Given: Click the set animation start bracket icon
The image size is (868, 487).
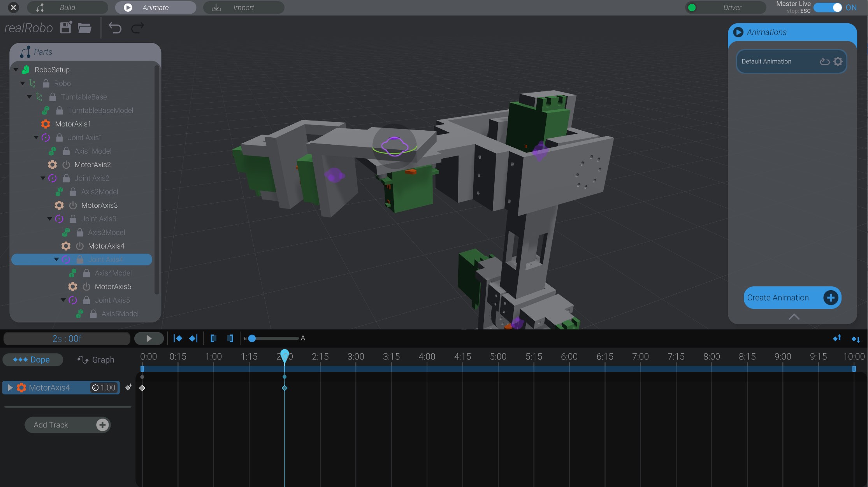Looking at the screenshot, I should click(x=213, y=338).
